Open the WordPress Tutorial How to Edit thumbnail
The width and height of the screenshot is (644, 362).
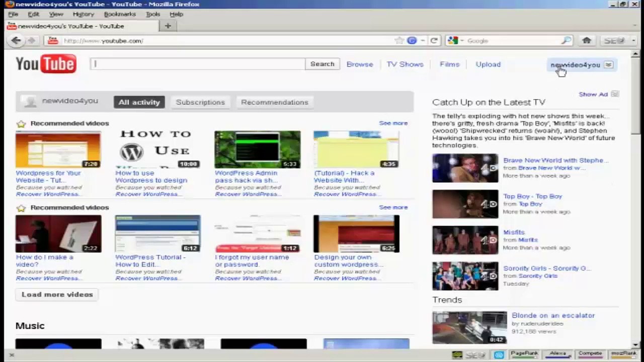pos(157,233)
